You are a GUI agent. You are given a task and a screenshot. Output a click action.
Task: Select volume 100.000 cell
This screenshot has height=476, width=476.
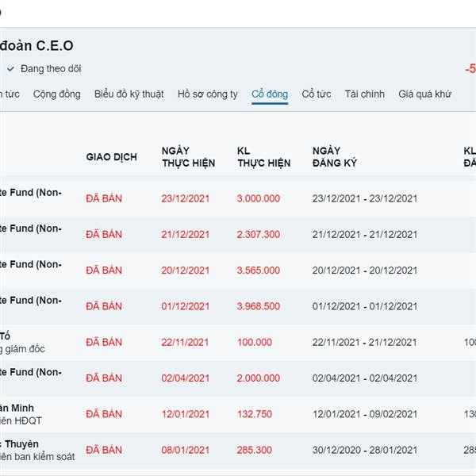(x=255, y=342)
